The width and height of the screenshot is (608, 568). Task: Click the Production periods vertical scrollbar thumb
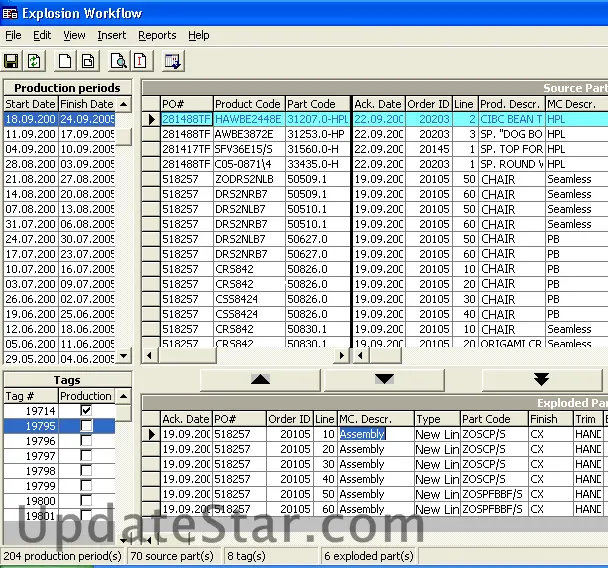(x=124, y=136)
